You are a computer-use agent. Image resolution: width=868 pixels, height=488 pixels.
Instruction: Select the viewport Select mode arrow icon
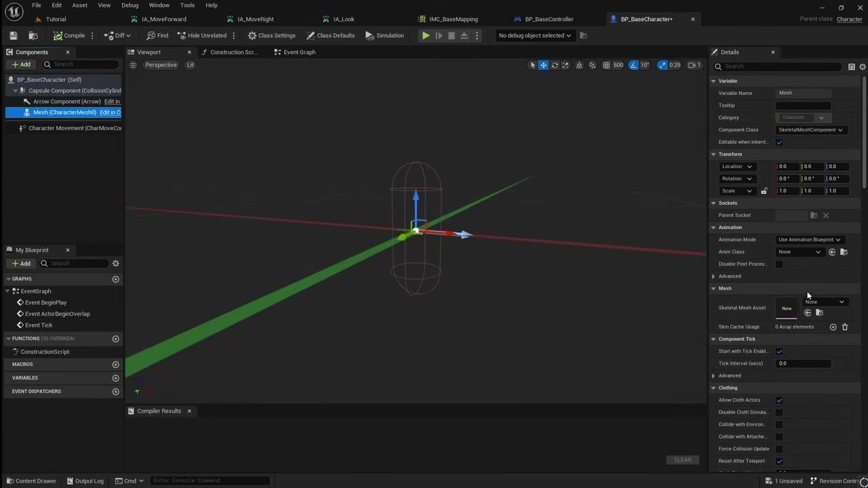(x=533, y=65)
